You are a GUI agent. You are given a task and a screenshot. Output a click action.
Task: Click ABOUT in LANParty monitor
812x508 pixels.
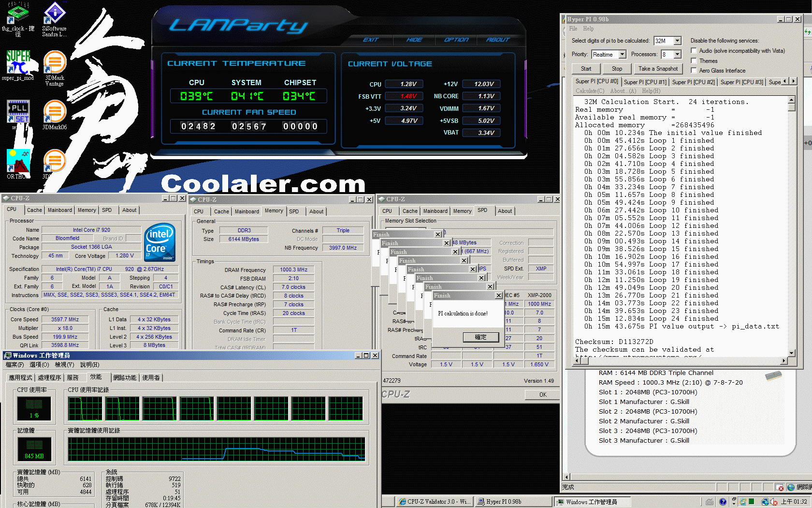[498, 40]
